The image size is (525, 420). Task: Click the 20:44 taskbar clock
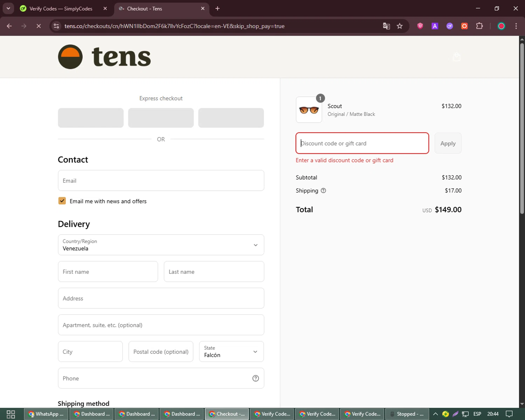(x=493, y=414)
